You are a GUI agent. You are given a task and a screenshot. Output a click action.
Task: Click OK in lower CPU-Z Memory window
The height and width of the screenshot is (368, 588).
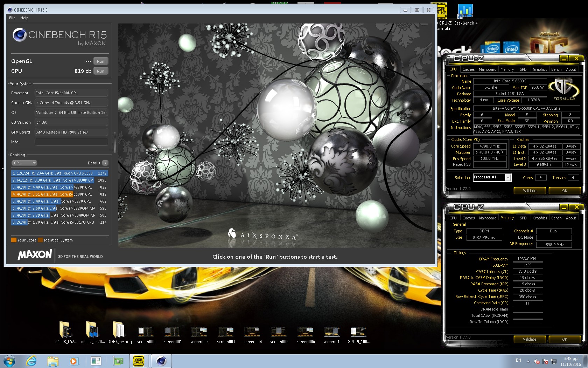565,339
